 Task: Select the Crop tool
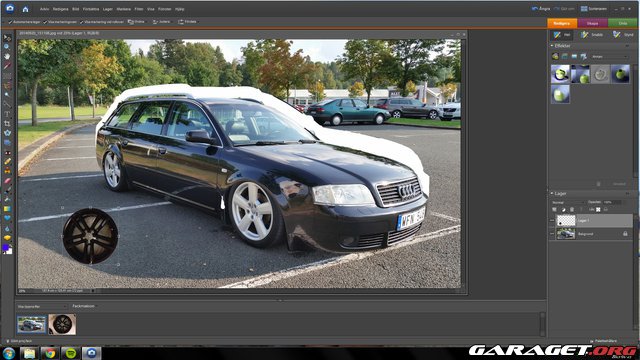tap(7, 123)
